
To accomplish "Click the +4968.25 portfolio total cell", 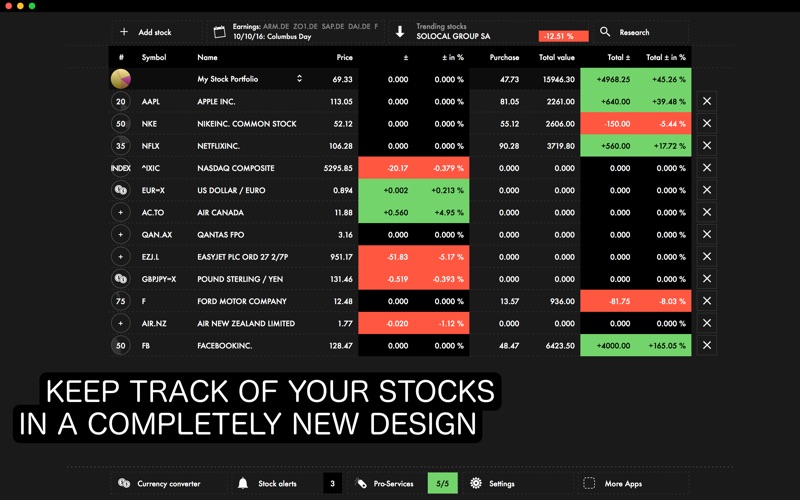I will coord(608,79).
